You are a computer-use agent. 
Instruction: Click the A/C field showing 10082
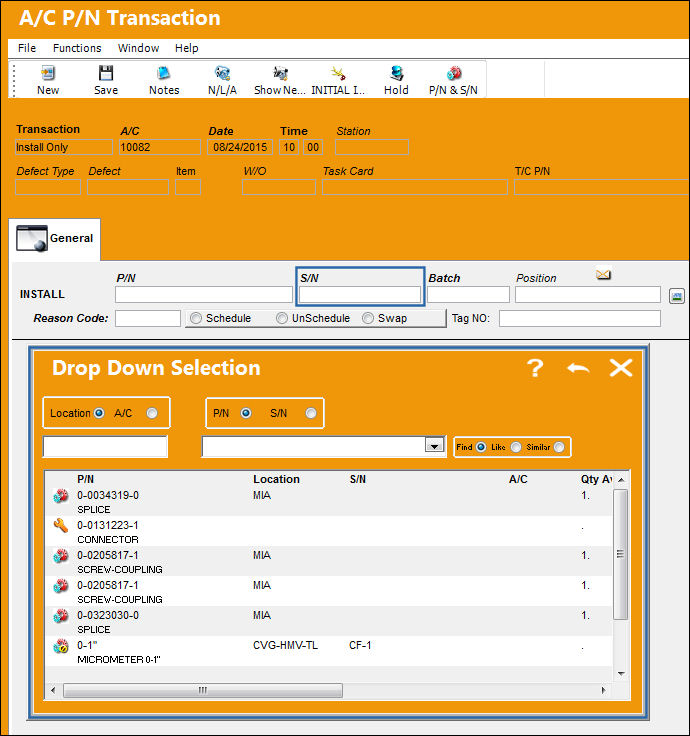click(160, 147)
